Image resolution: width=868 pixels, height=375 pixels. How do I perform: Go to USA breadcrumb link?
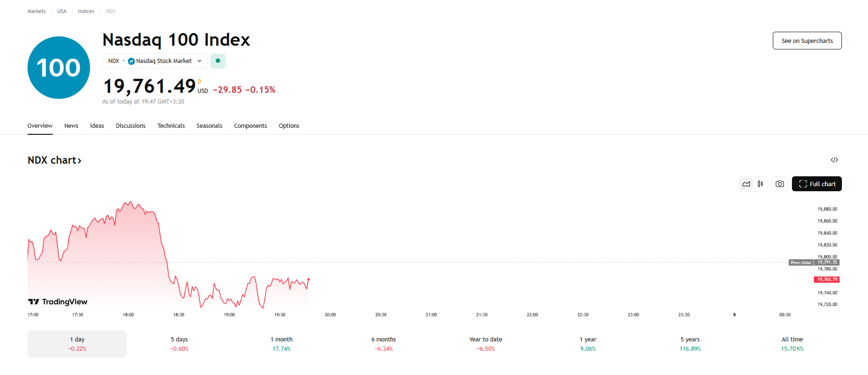62,11
